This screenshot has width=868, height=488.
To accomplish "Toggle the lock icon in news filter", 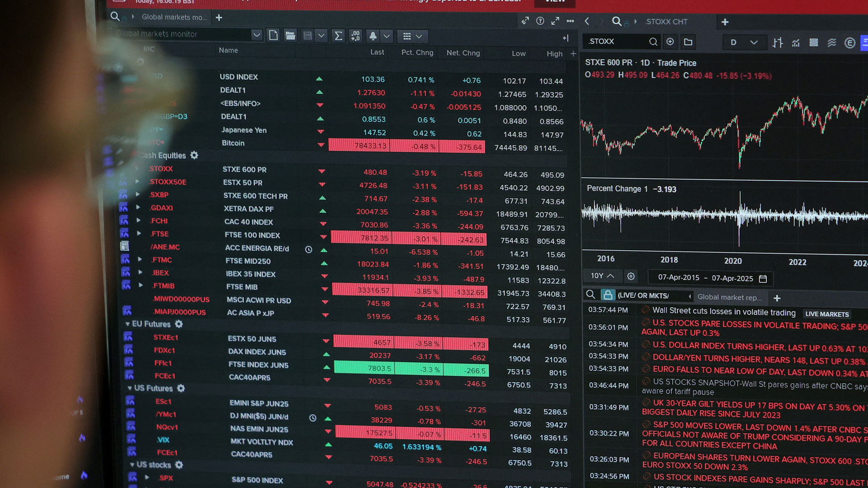I will point(608,295).
